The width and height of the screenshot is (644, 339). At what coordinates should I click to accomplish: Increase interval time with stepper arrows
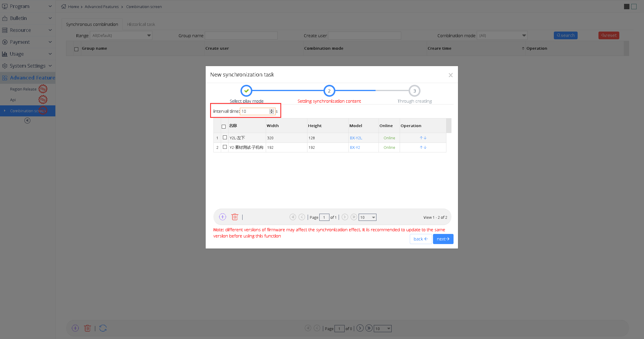271,110
